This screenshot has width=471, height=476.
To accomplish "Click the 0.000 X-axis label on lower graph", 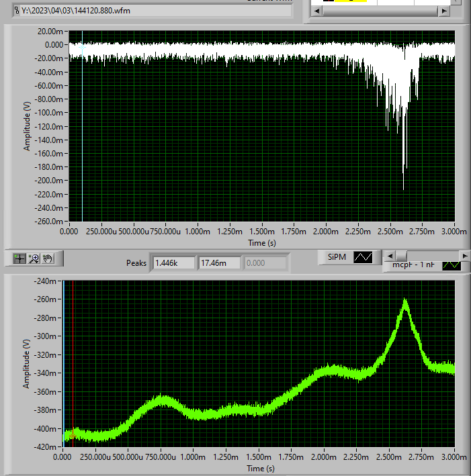I will click(62, 457).
